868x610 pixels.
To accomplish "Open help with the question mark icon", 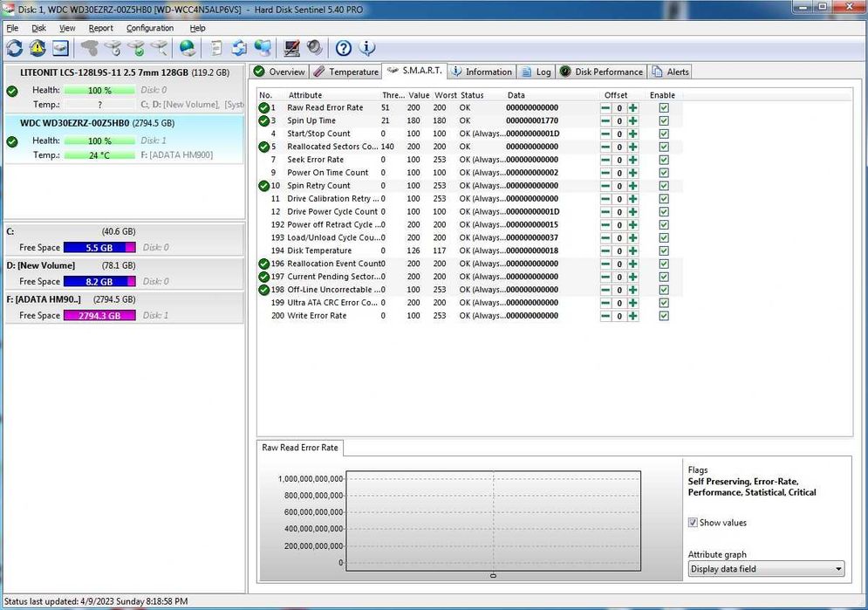I will pos(344,49).
